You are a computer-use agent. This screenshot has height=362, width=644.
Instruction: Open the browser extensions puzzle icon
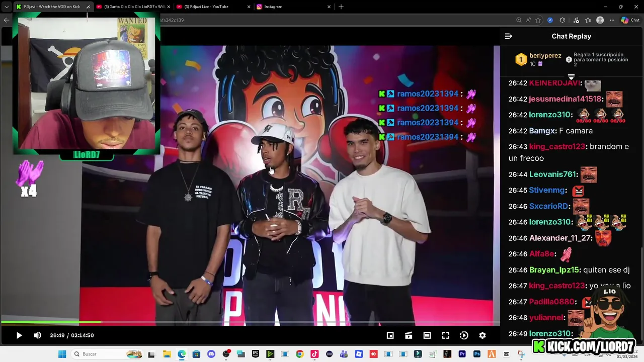tap(562, 20)
